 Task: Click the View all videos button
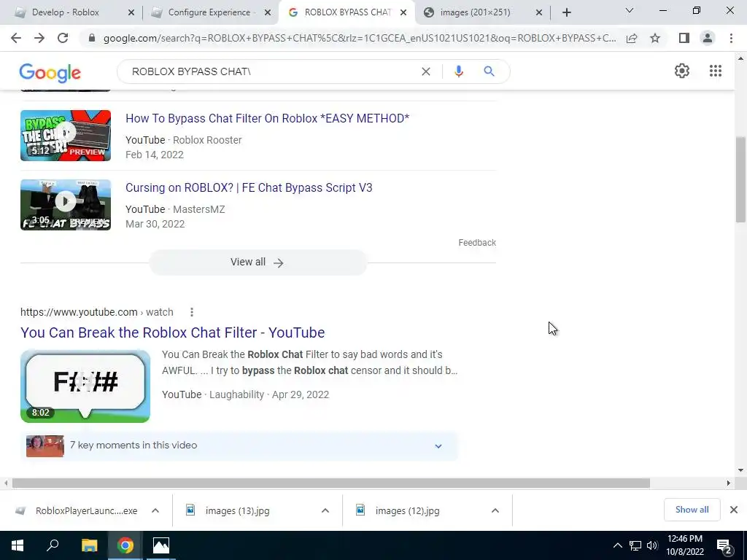(258, 262)
